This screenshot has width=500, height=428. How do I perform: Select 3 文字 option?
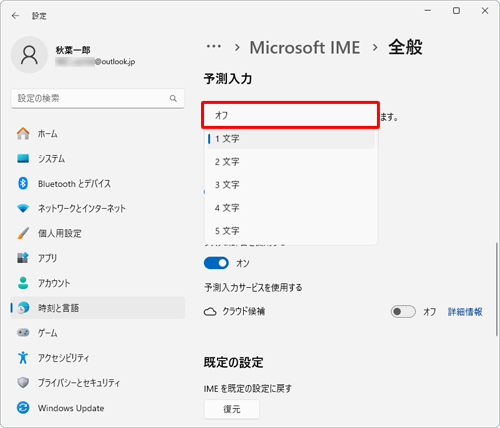(x=291, y=185)
